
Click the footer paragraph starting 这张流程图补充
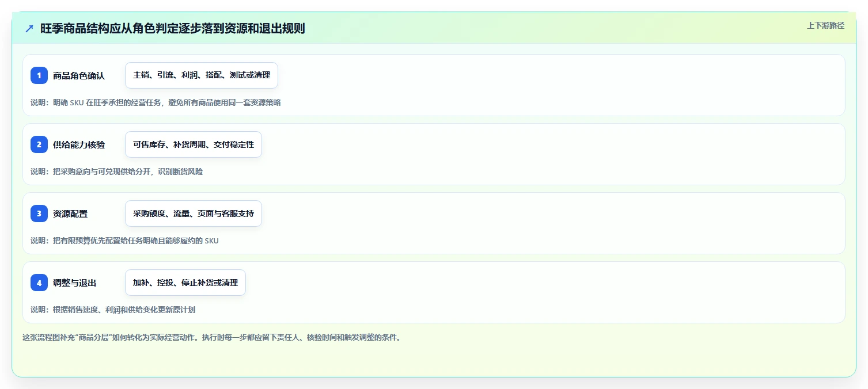(x=211, y=337)
